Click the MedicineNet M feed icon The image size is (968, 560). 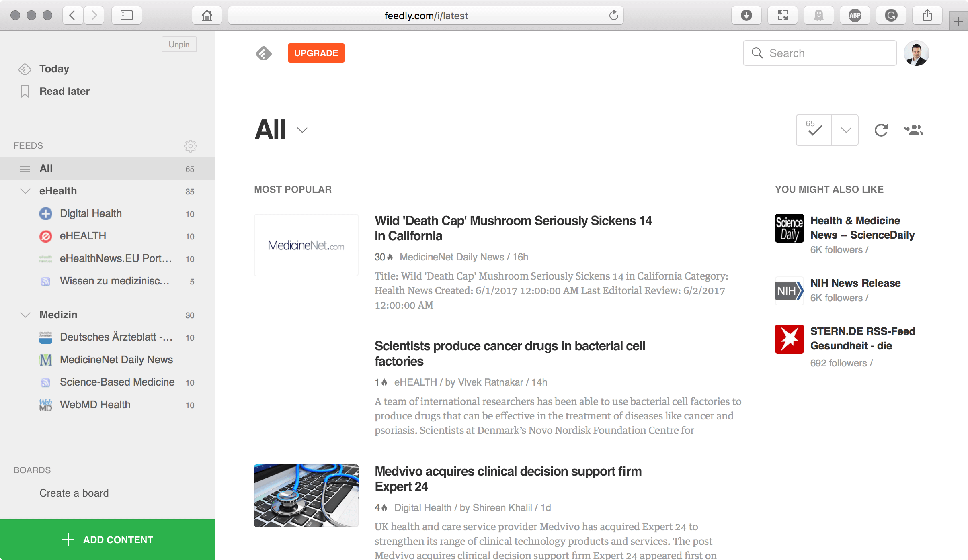point(46,360)
